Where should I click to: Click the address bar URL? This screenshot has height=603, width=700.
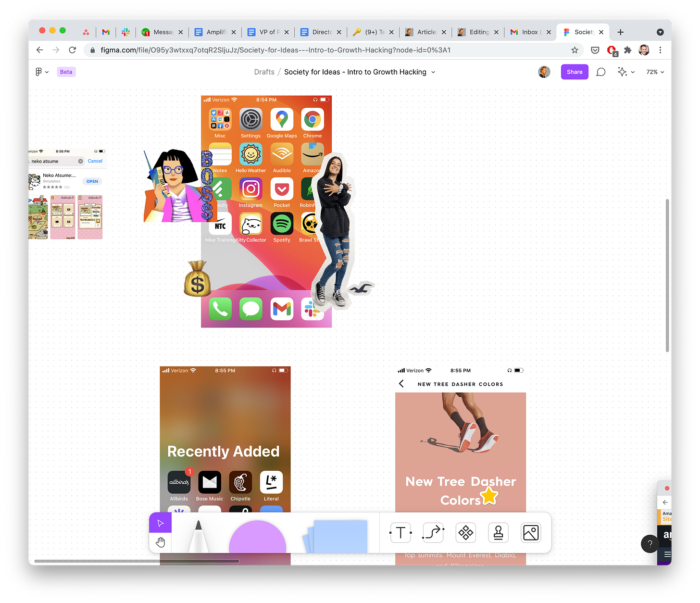tap(275, 50)
